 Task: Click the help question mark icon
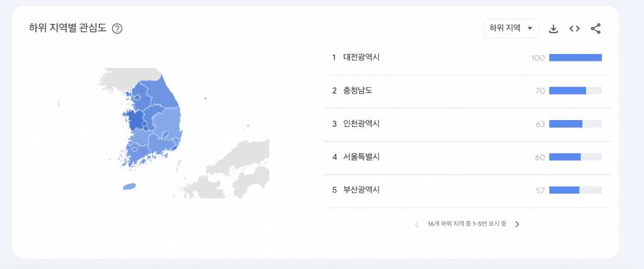point(118,29)
